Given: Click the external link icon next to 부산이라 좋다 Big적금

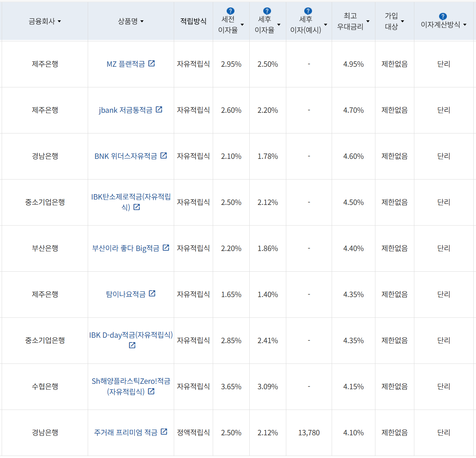Looking at the screenshot, I should point(166,248).
